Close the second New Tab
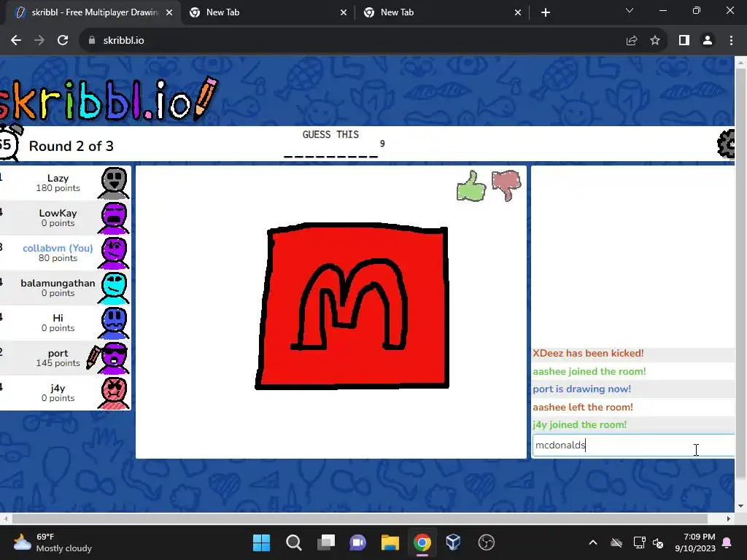Image resolution: width=747 pixels, height=560 pixels. tap(518, 13)
